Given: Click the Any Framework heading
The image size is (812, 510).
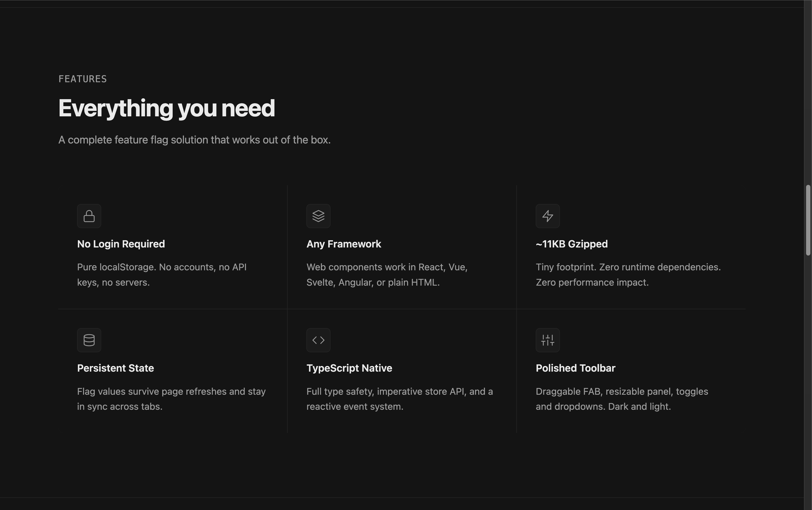Looking at the screenshot, I should [343, 244].
